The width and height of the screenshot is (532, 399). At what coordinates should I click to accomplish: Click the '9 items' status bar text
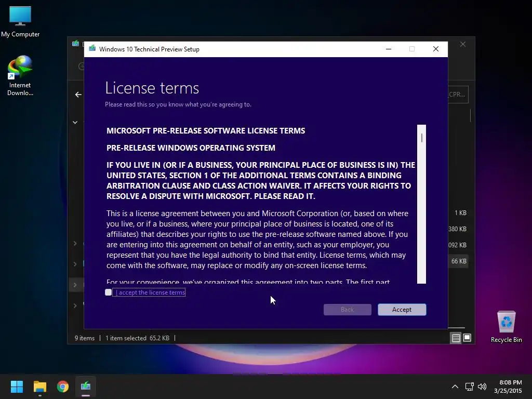85,338
